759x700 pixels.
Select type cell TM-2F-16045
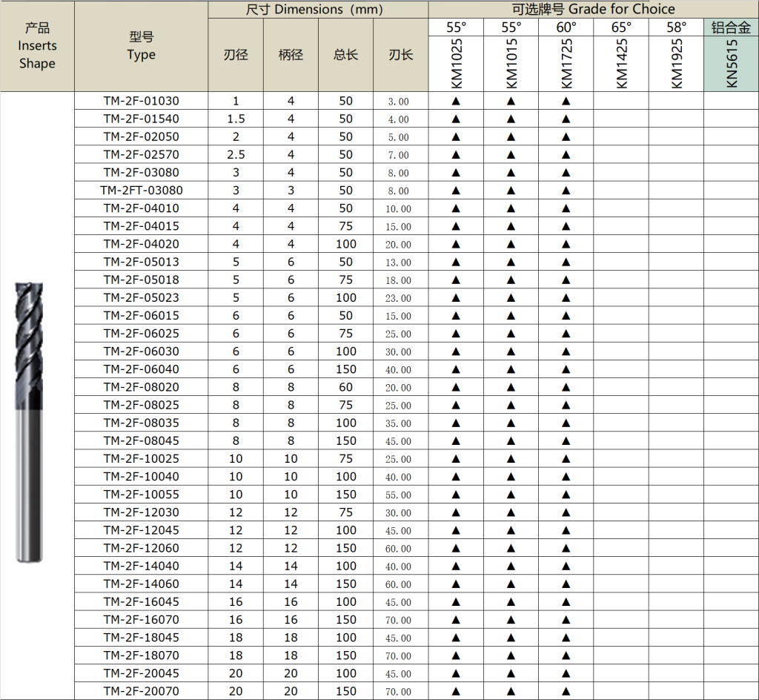142,602
